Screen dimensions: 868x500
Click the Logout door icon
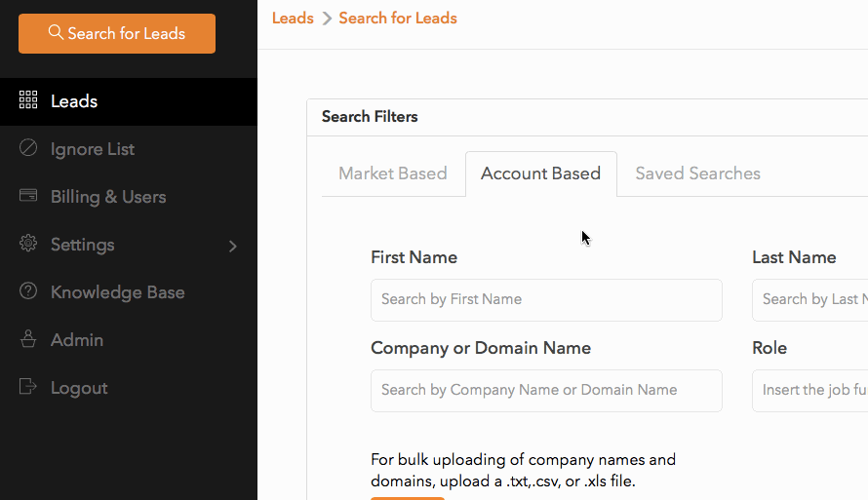[x=28, y=386]
